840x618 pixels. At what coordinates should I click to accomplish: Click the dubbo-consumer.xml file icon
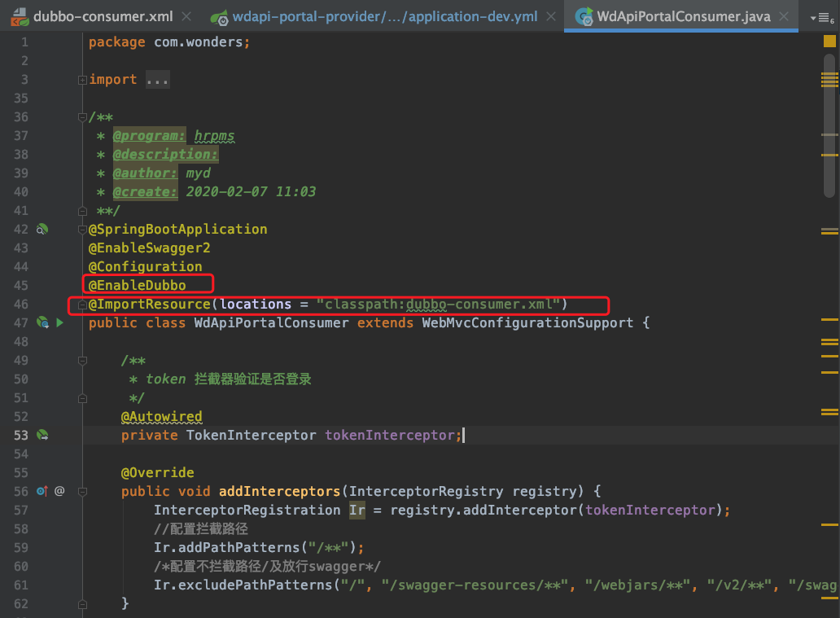click(x=20, y=17)
